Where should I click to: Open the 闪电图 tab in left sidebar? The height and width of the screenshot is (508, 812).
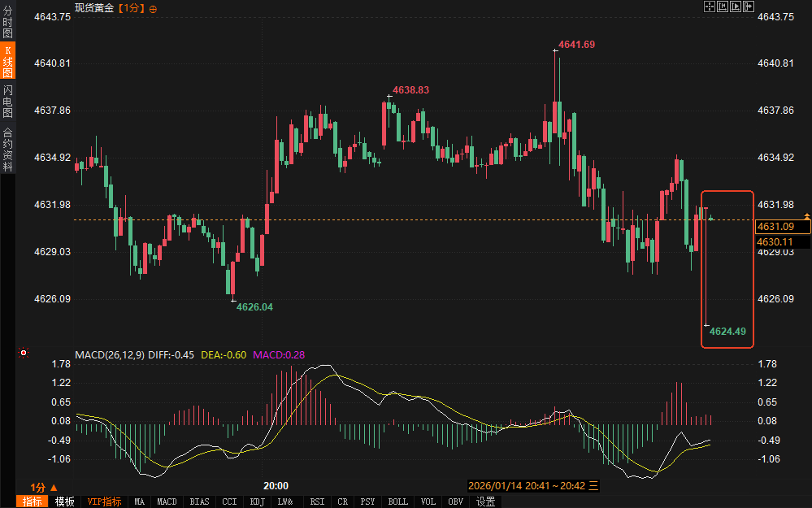(7, 101)
